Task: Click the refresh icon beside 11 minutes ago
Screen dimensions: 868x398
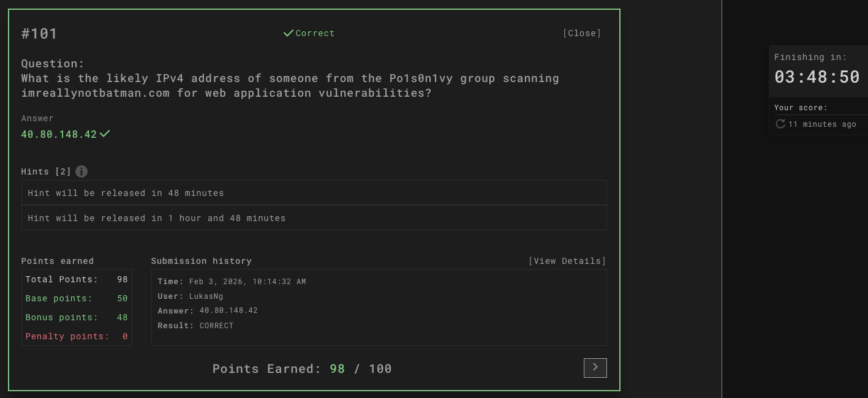Action: (x=780, y=124)
